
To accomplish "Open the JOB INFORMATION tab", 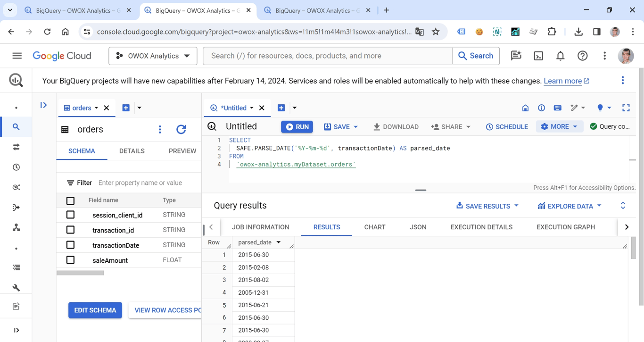I will pyautogui.click(x=260, y=227).
